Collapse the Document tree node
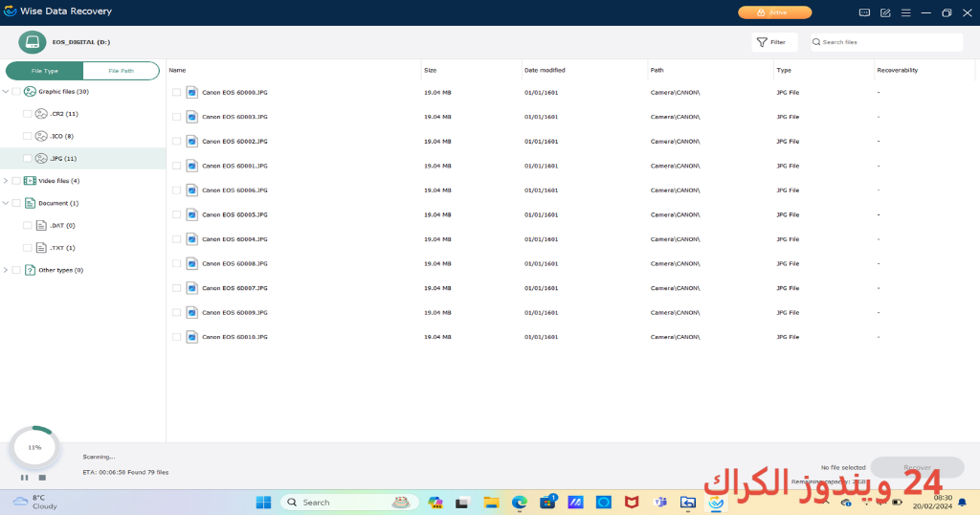 [x=6, y=203]
